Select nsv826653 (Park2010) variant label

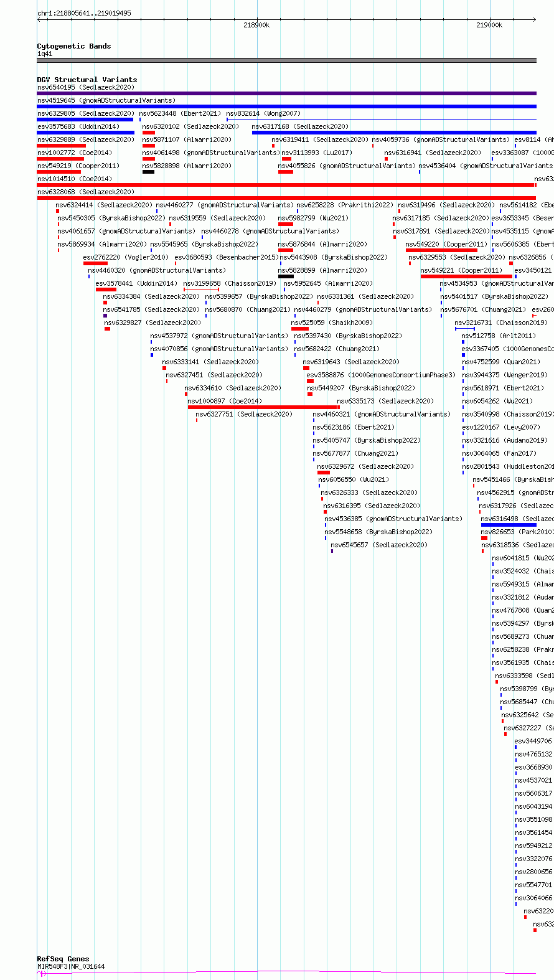517,532
